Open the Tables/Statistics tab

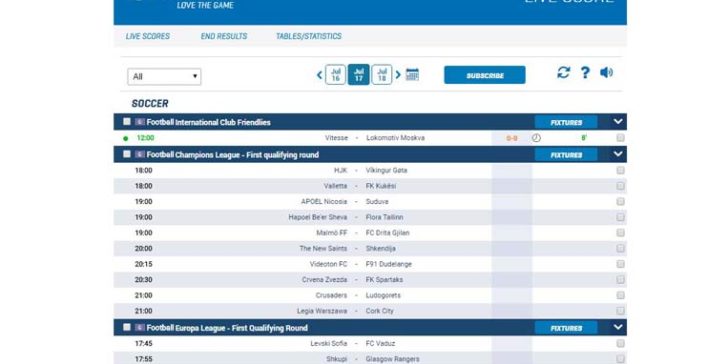click(x=309, y=36)
